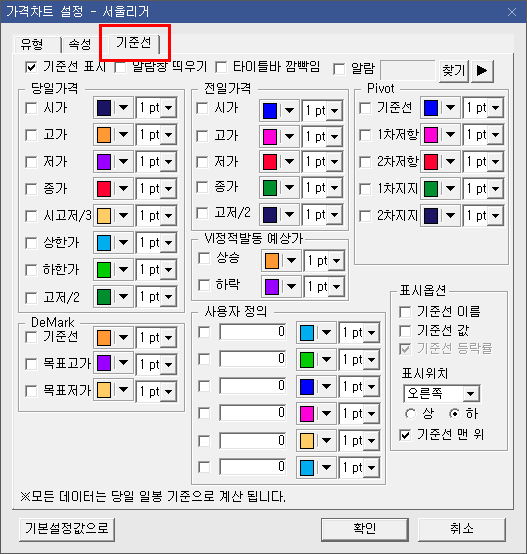Check the first 사용자 정의 checkbox
This screenshot has width=527, height=554.
tap(204, 332)
